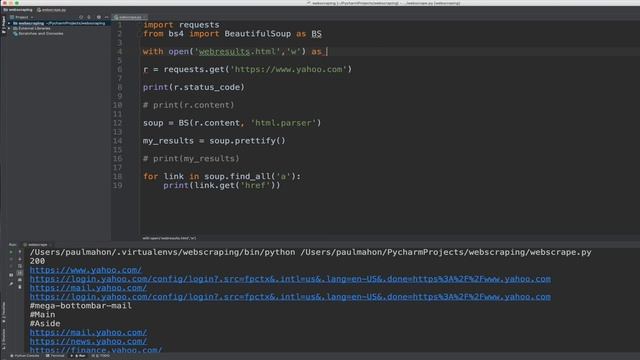The height and width of the screenshot is (360, 640).
Task: Open the Project view dropdown
Action: point(22,17)
